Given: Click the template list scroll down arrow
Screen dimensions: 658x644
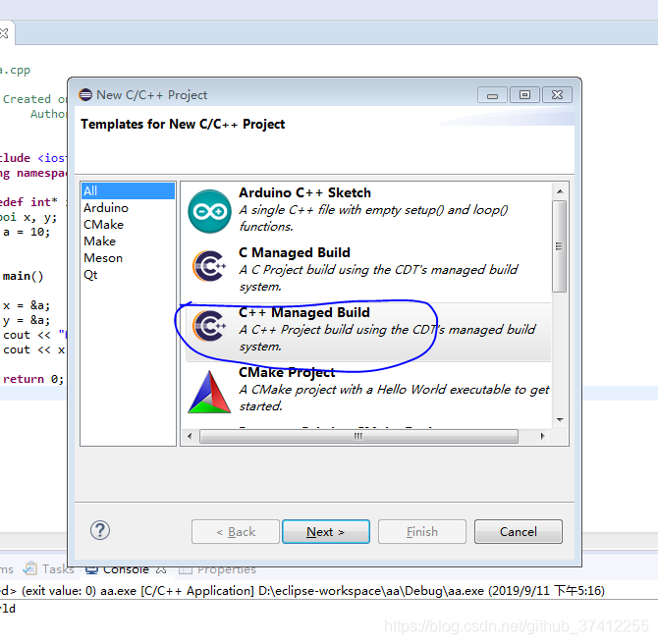Looking at the screenshot, I should point(560,420).
